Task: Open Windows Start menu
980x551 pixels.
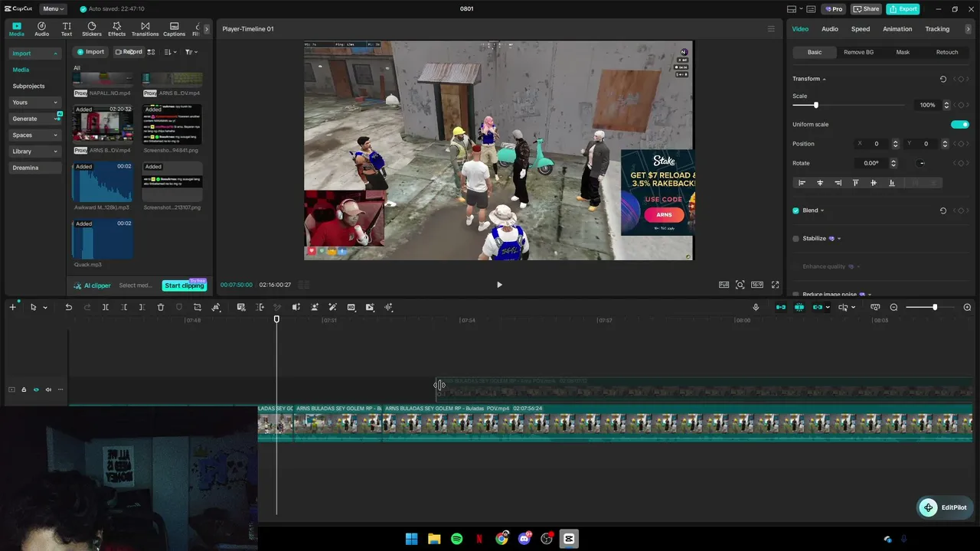Action: point(412,539)
